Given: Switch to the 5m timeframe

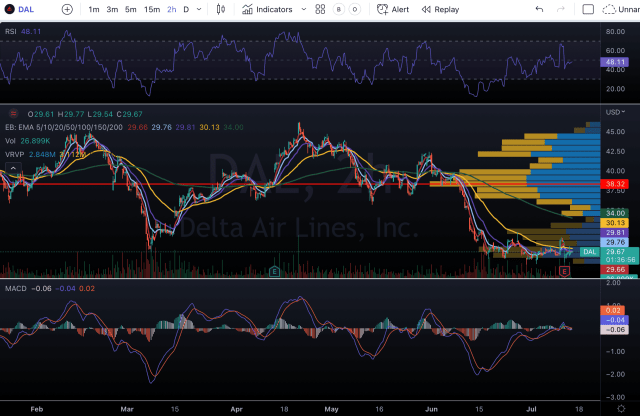Looking at the screenshot, I should click(131, 9).
